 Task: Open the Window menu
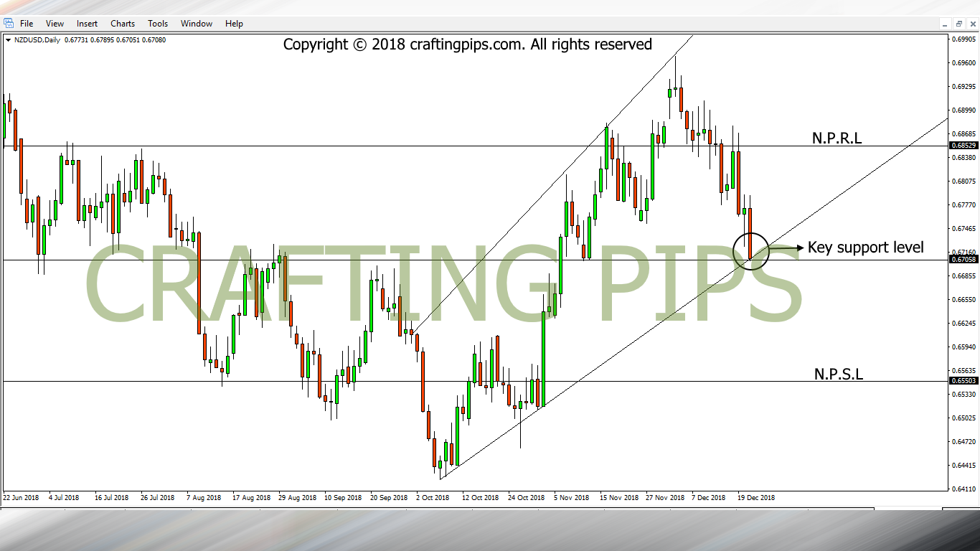coord(197,24)
